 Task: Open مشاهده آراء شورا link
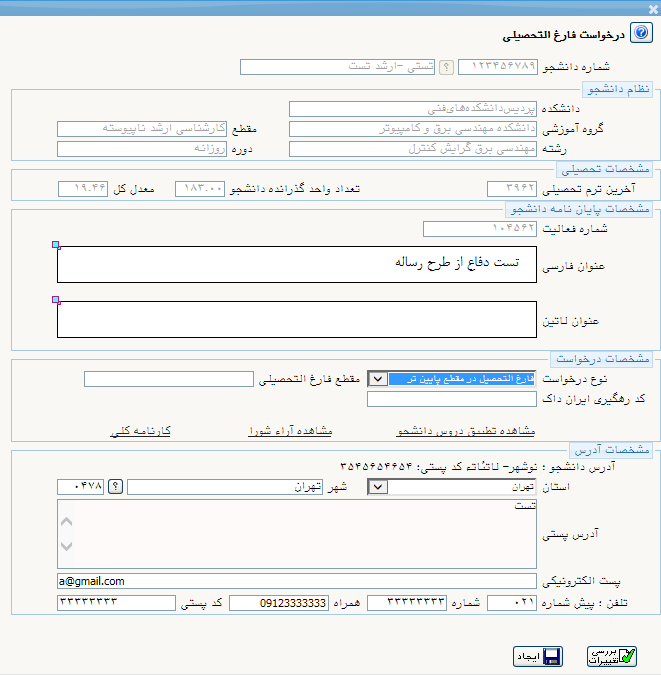pos(290,431)
